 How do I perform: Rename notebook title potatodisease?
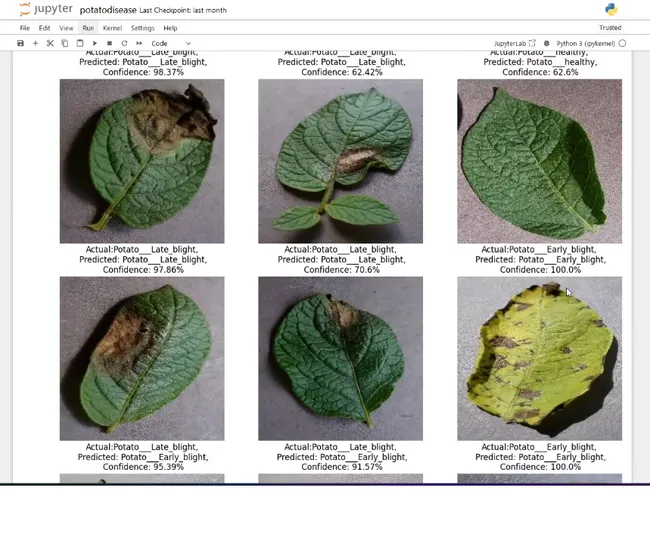pos(108,10)
